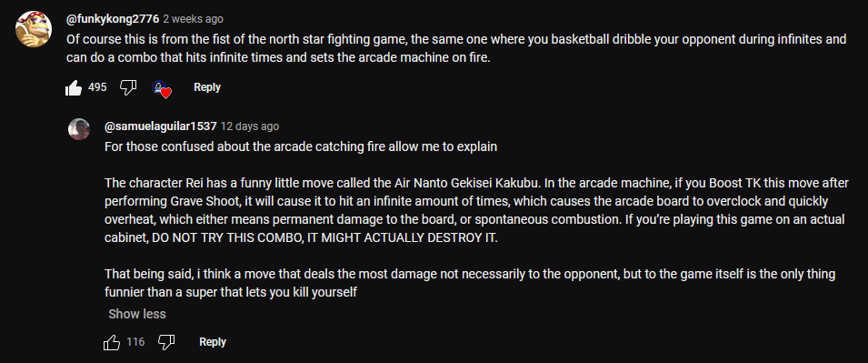Open the @funkykong2776 channel link
The height and width of the screenshot is (363, 868).
(x=113, y=19)
